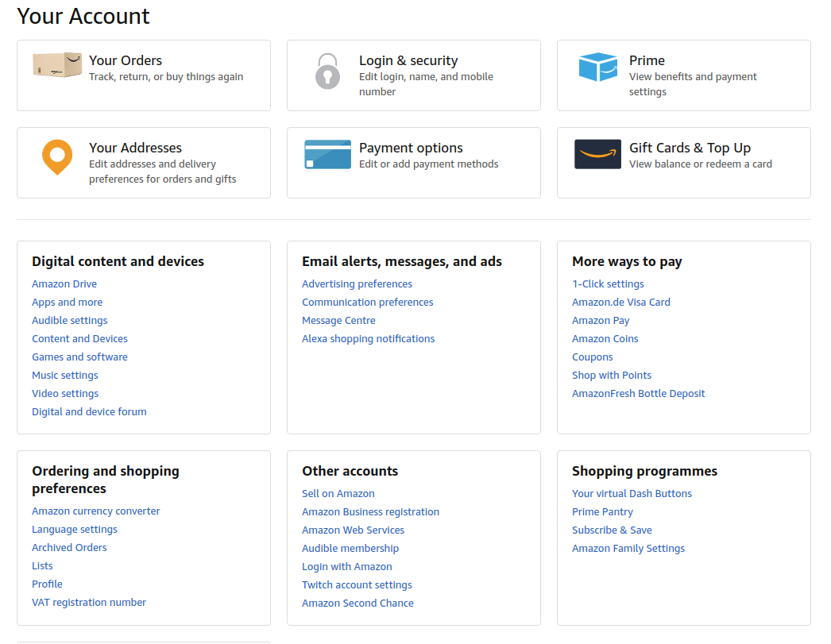Open Amazon currency converter
The width and height of the screenshot is (831, 644).
tap(96, 511)
